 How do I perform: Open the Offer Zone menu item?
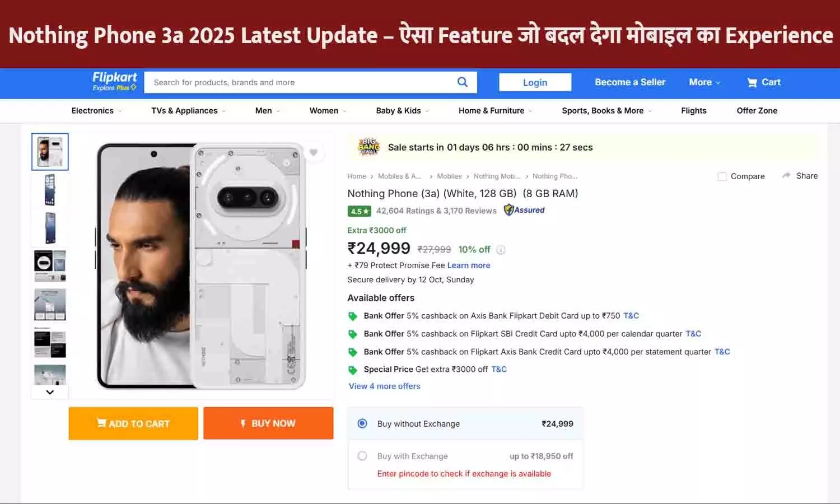[x=757, y=110]
